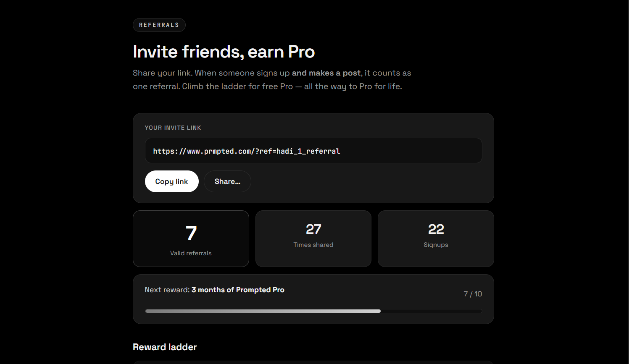The width and height of the screenshot is (629, 364).
Task: Click the '3 months of Prompted Pro' text
Action: pos(238,290)
